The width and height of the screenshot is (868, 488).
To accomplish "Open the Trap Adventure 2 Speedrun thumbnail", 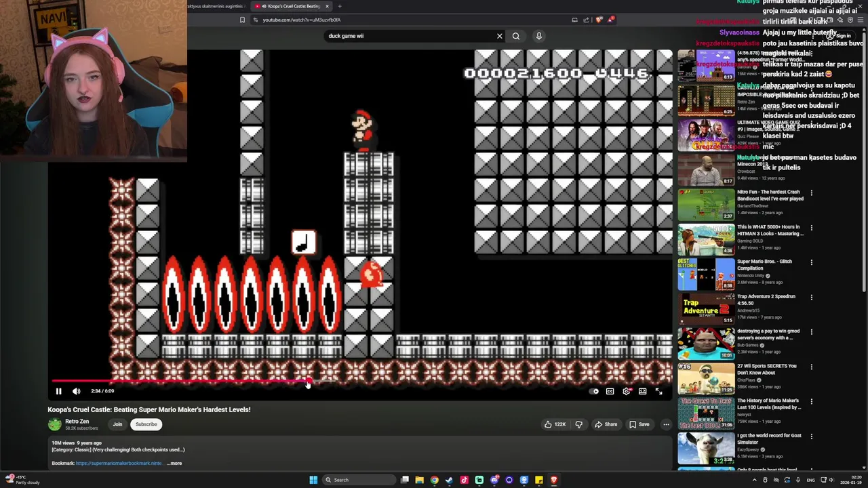I will [706, 308].
